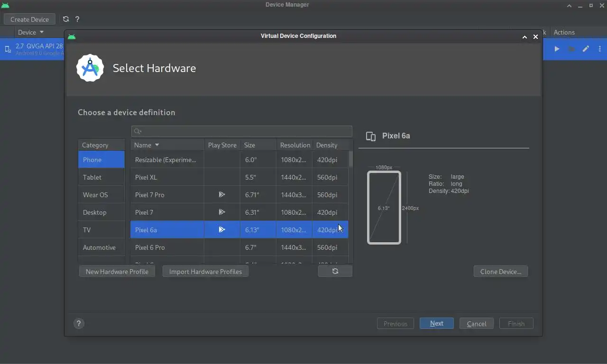The width and height of the screenshot is (607, 364).
Task: Refresh the device definitions list button
Action: tap(335, 271)
